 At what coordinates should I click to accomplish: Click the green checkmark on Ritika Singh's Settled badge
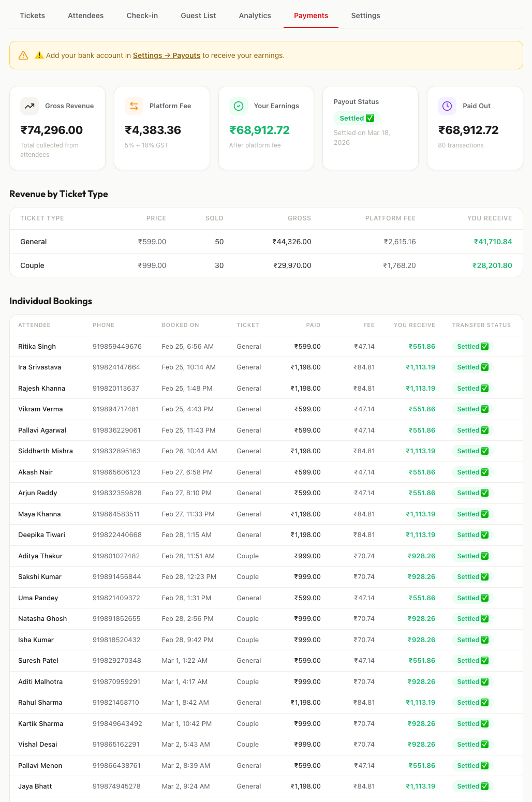point(484,346)
